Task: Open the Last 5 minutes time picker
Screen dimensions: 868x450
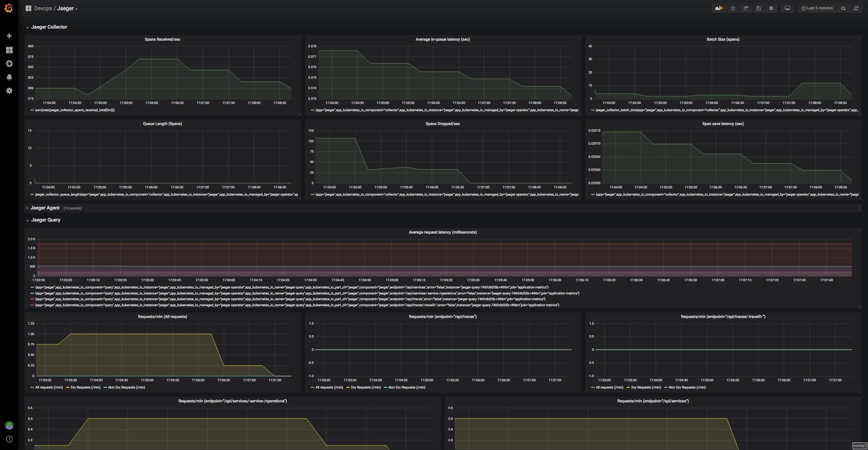Action: (x=817, y=8)
